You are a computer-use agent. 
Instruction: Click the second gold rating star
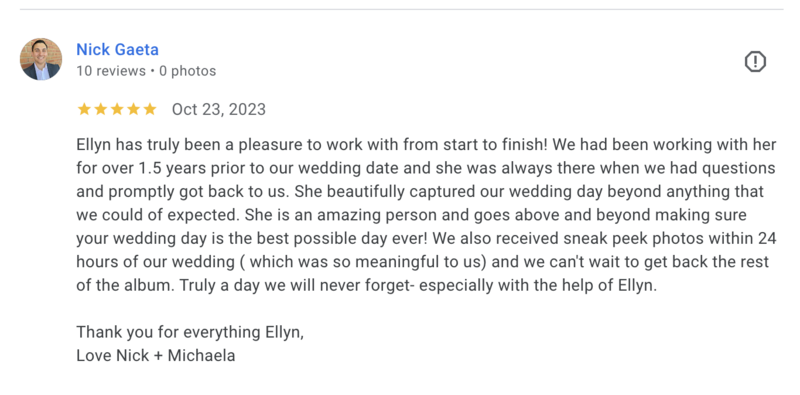click(x=101, y=109)
